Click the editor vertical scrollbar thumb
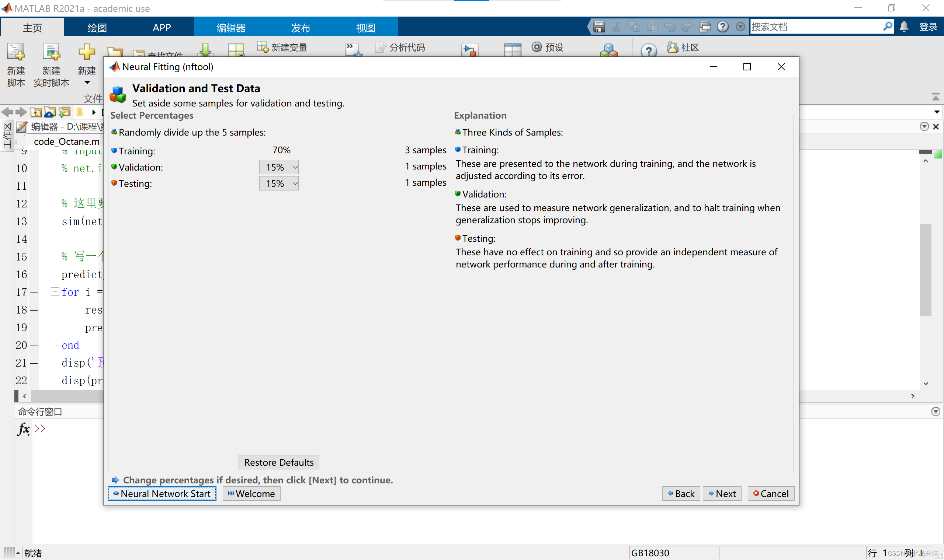The height and width of the screenshot is (560, 944). click(925, 270)
